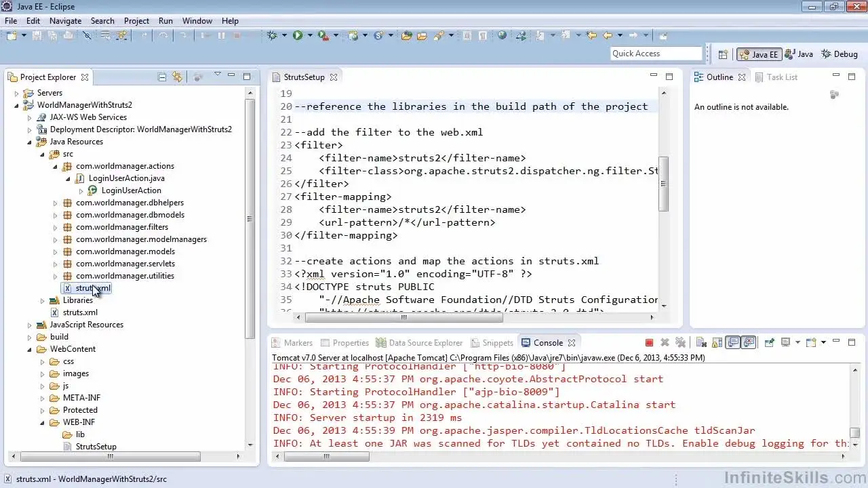Click the Display Selected Console icon

tap(785, 343)
